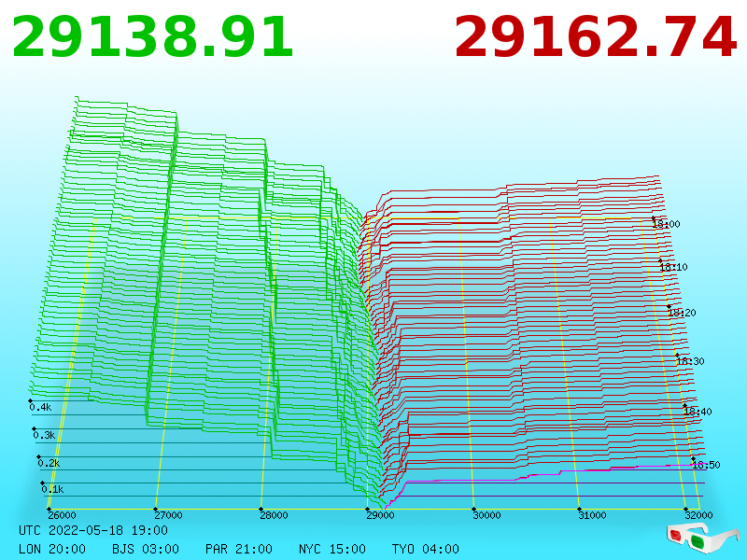
Task: Click the TYO 04:00 time
Action: tap(426, 549)
